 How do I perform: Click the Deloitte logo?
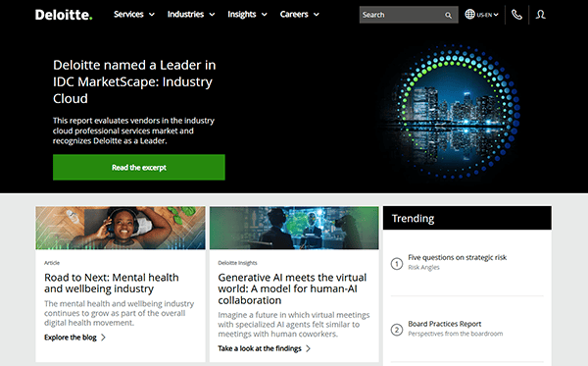click(64, 15)
